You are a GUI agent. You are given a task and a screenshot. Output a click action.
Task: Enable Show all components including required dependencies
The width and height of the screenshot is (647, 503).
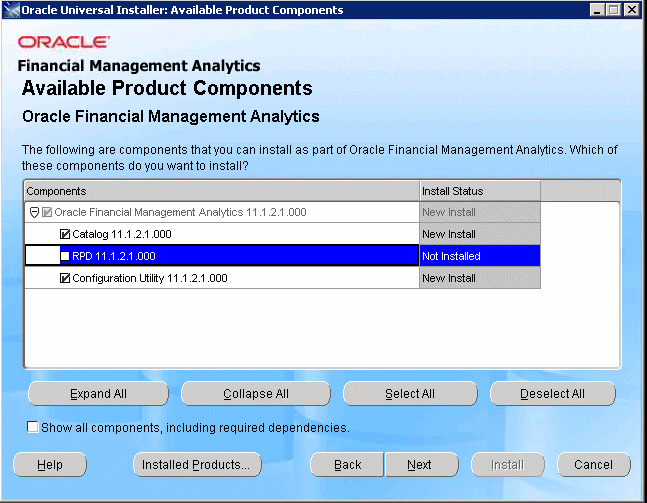[32, 427]
